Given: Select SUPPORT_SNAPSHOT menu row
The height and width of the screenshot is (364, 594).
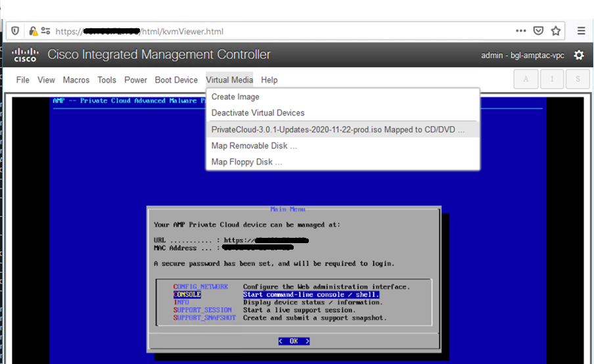Looking at the screenshot, I should pyautogui.click(x=280, y=318).
